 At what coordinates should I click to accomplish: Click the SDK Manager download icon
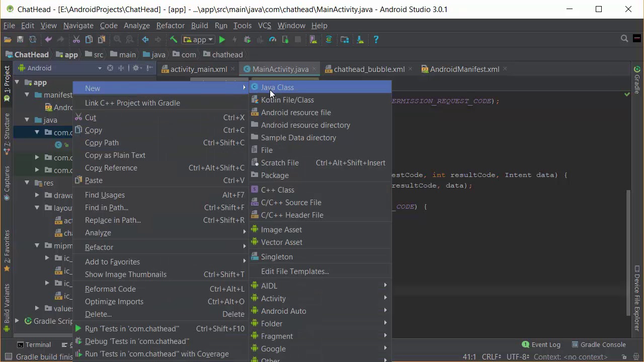pos(360,39)
